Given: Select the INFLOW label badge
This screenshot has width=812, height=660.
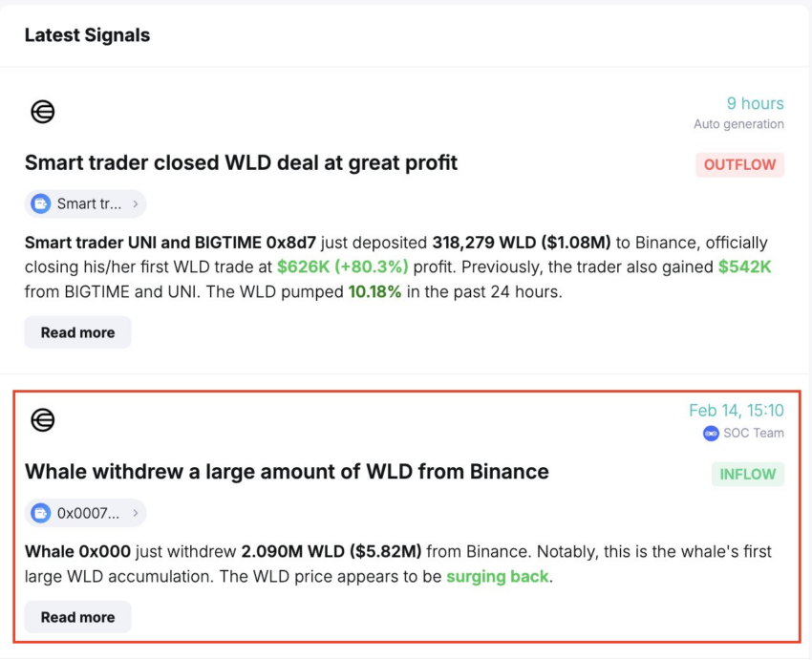Looking at the screenshot, I should [x=748, y=474].
